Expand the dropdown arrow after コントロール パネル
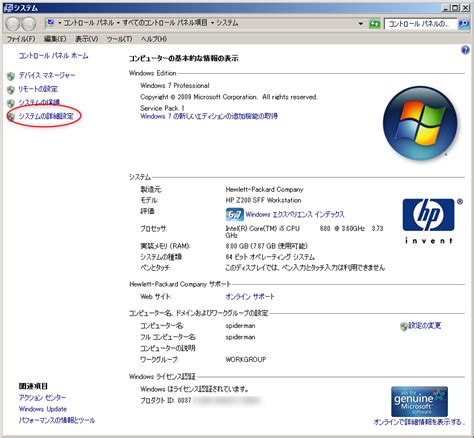 [x=118, y=23]
